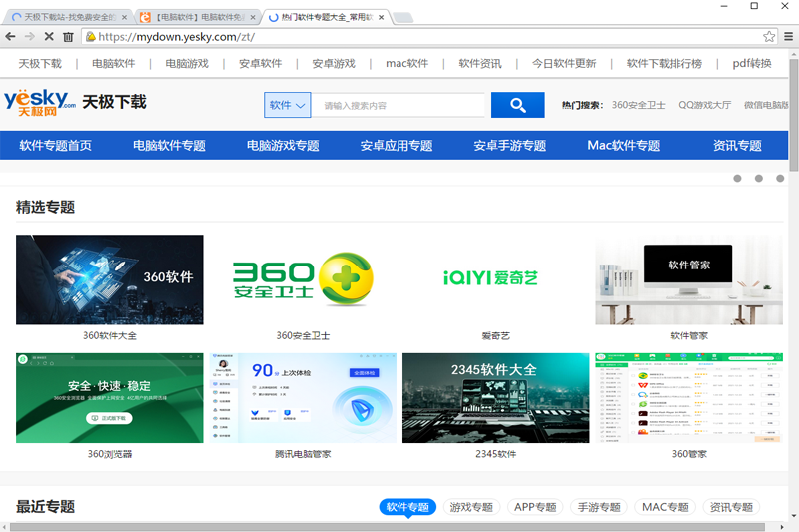Go back with the browser back arrow

pyautogui.click(x=10, y=36)
